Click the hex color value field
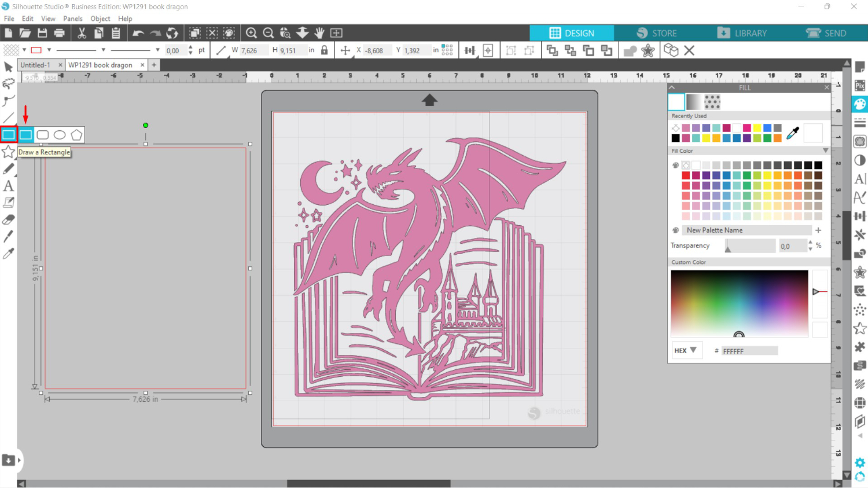The image size is (868, 488). coord(749,351)
